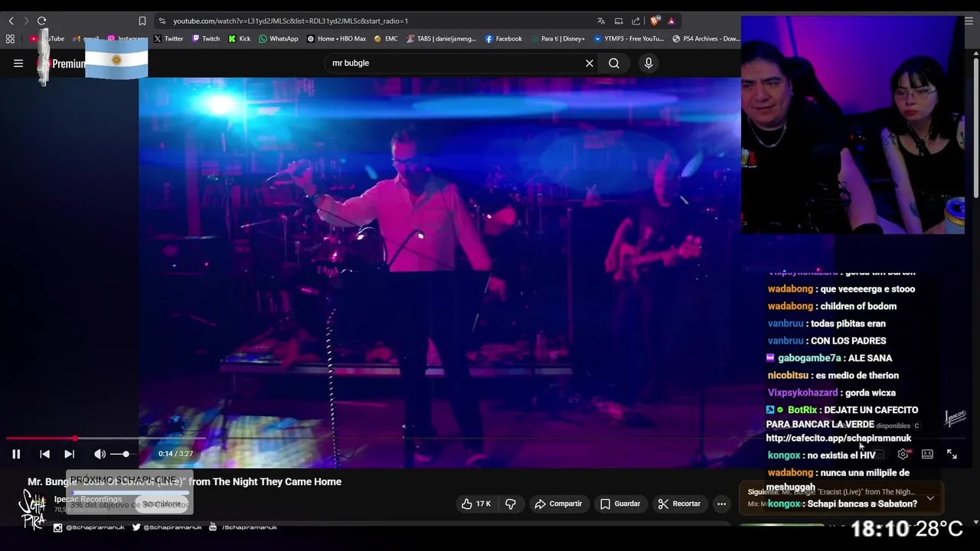Open the WhatsApp bookmark
The width and height of the screenshot is (980, 551).
point(279,38)
